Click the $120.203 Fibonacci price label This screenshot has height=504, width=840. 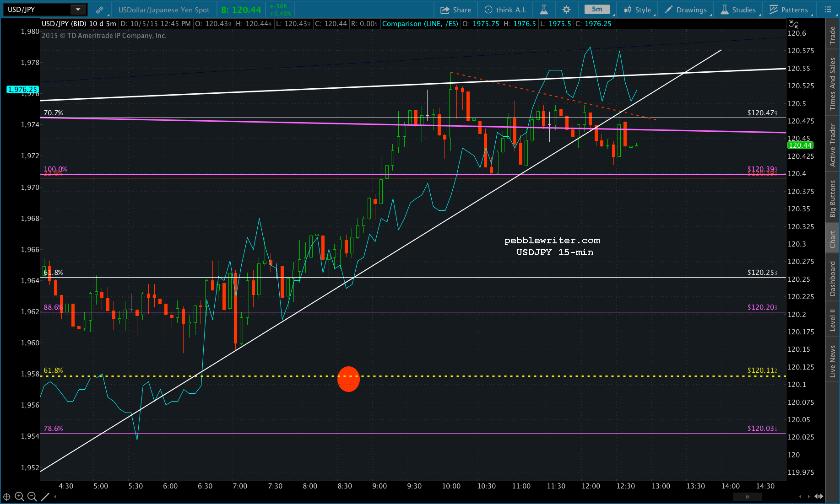(x=762, y=307)
